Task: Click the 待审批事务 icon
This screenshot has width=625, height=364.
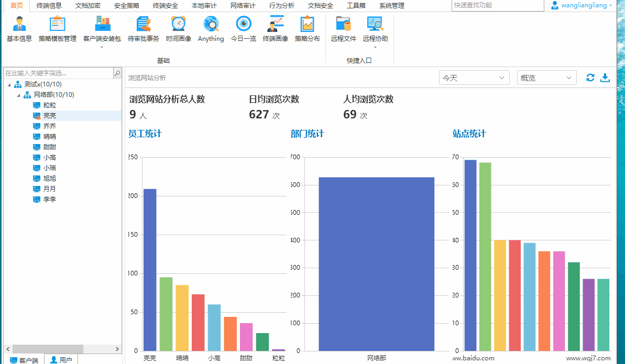Action: 143,29
